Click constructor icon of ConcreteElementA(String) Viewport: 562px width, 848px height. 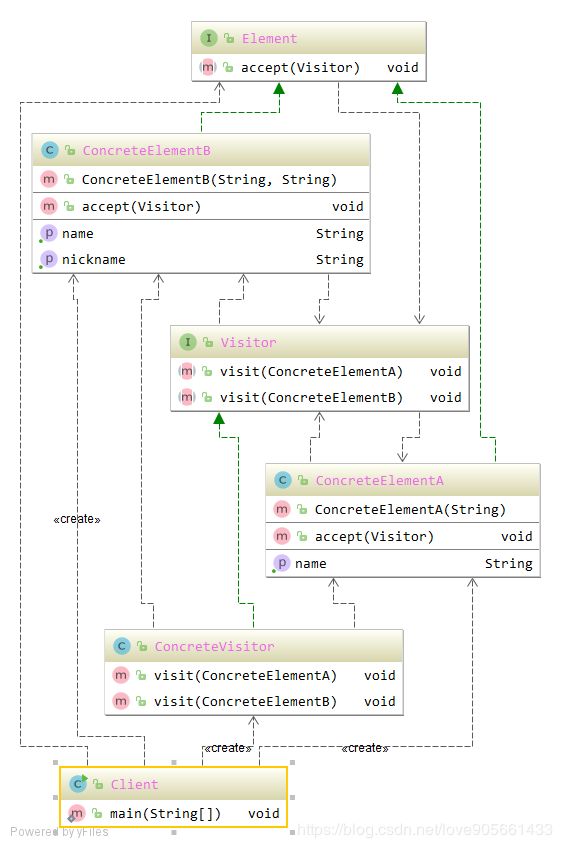point(282,509)
